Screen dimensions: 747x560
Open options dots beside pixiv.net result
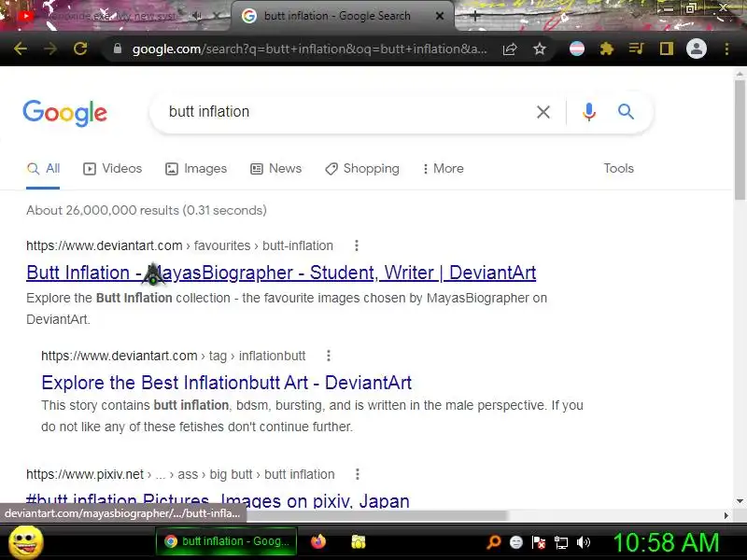(358, 474)
